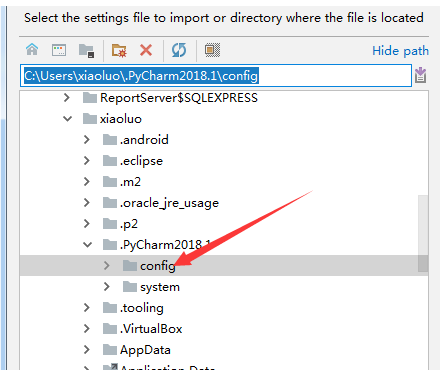The height and width of the screenshot is (370, 440).
Task: Click the Project directory toolbar icon
Action: point(86,51)
